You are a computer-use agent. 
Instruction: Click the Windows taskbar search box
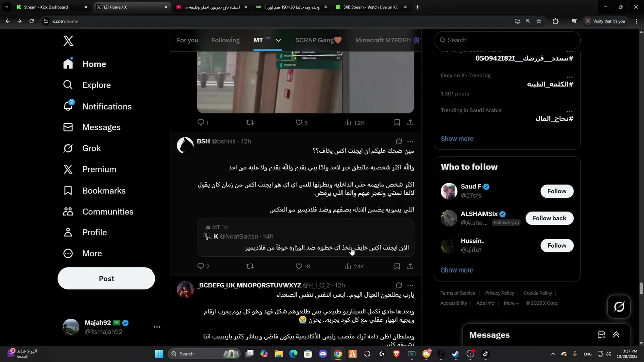(x=205, y=354)
